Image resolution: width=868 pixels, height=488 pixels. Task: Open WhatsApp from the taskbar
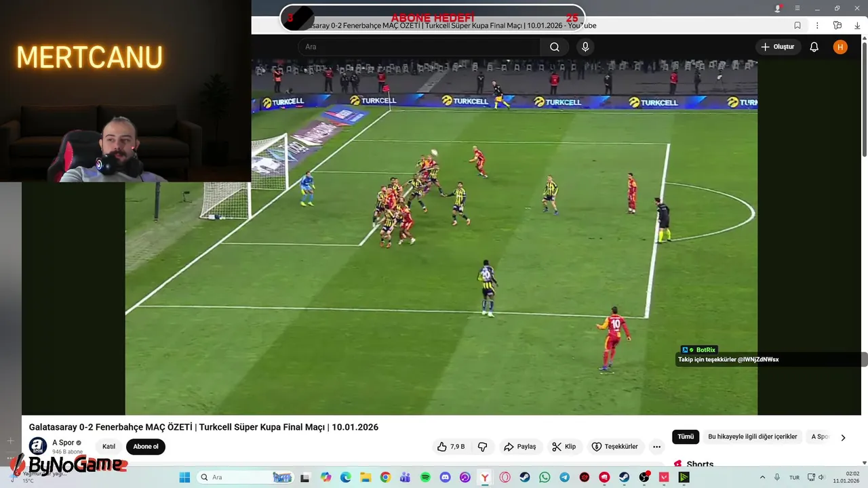tap(545, 477)
